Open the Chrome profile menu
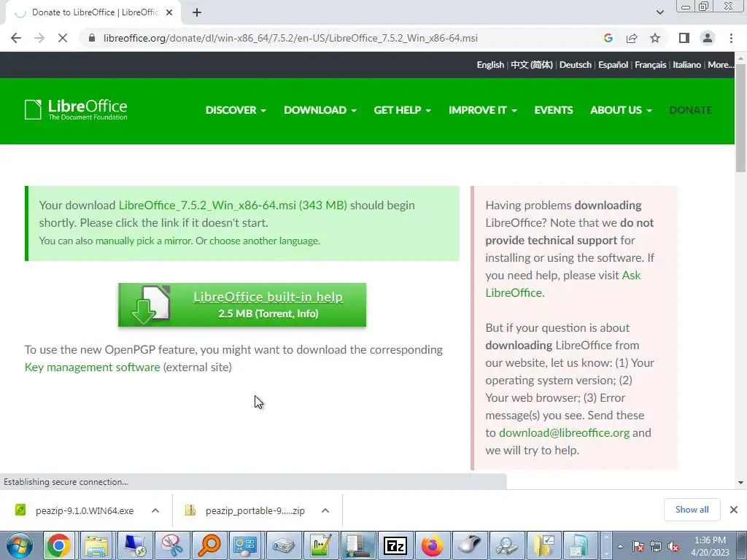This screenshot has width=747, height=560. pos(708,38)
